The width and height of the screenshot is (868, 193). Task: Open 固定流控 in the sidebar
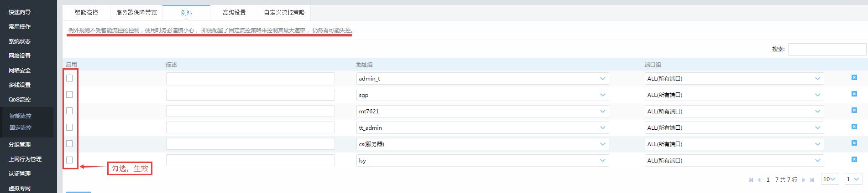pyautogui.click(x=21, y=128)
